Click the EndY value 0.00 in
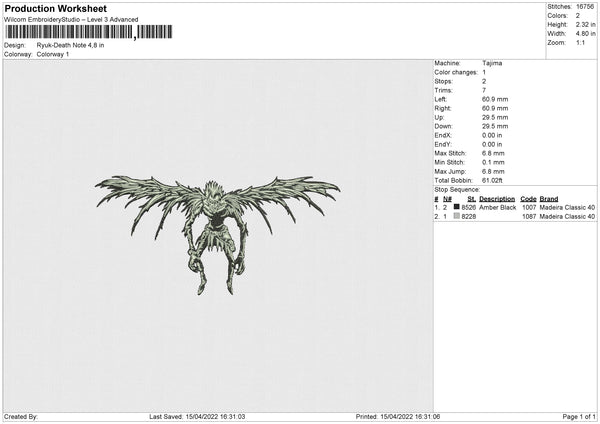600x424 pixels. pos(492,145)
